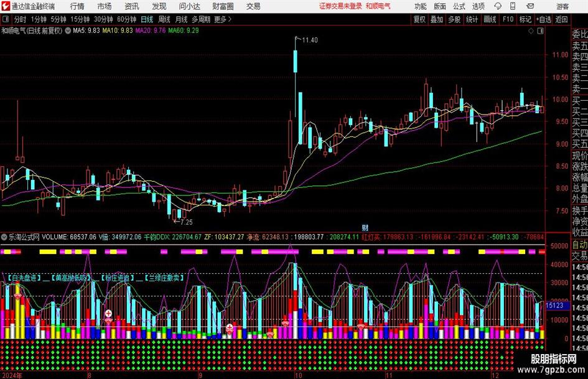The height and width of the screenshot is (379, 588).
Task: Click the 7.25 low price label
Action: pos(187,222)
